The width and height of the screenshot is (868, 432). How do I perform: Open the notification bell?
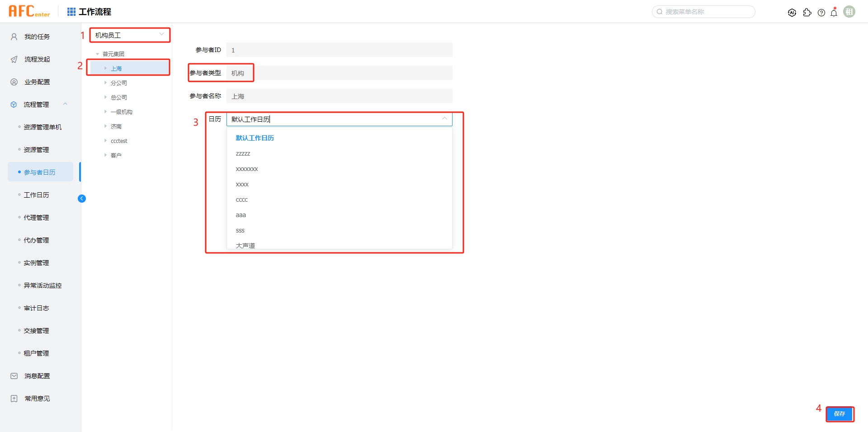point(834,13)
